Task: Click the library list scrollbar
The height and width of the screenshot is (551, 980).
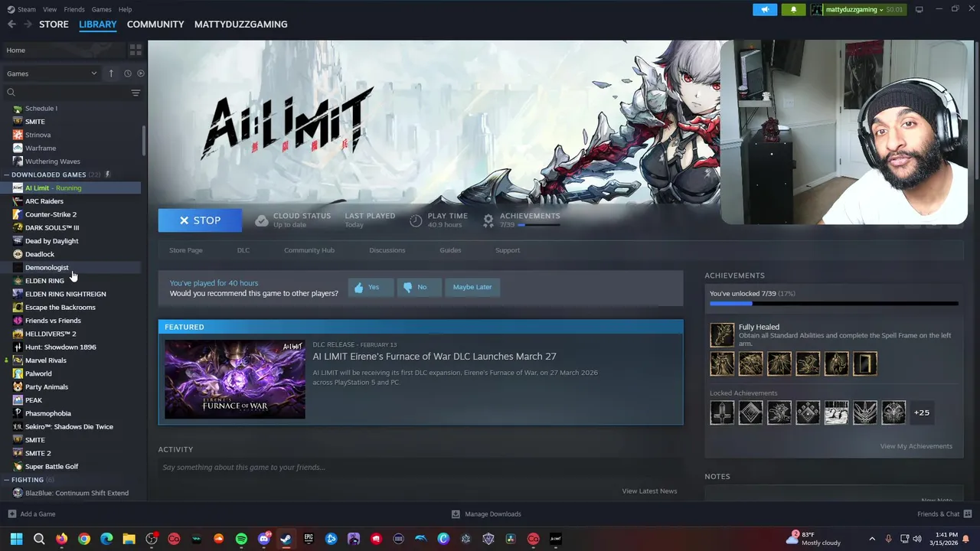Action: 143,139
